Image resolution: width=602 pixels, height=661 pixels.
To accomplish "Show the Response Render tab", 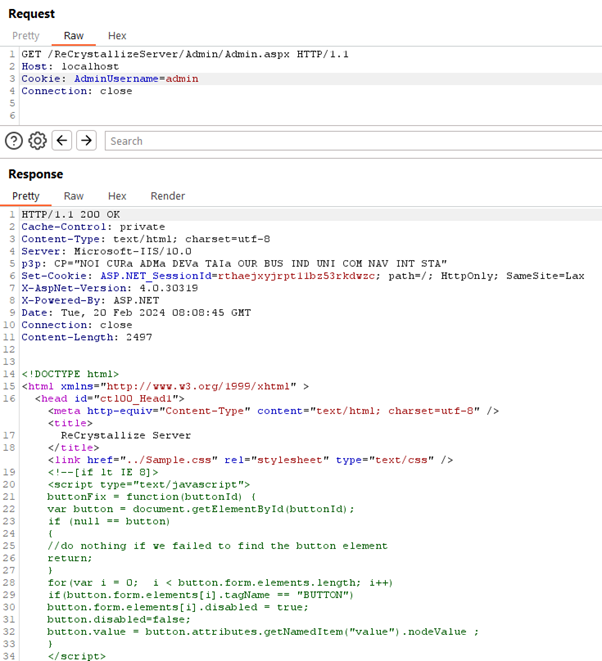I will [x=167, y=196].
